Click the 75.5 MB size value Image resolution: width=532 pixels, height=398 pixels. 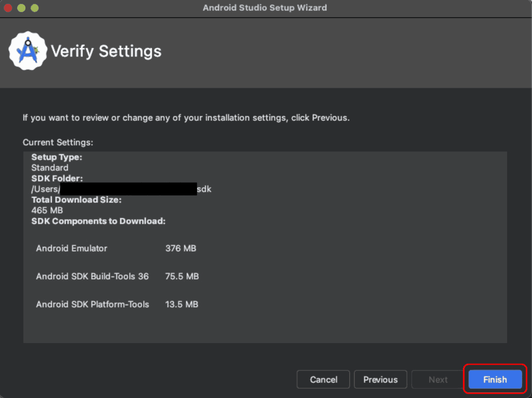[182, 276]
